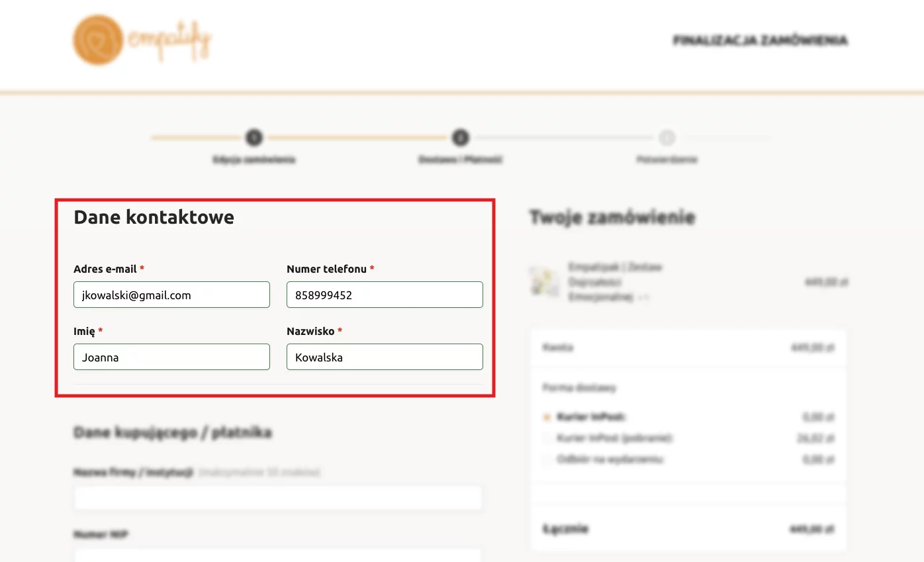
Task: Click the Nazwa firmy / instytucji input
Action: pos(278,498)
